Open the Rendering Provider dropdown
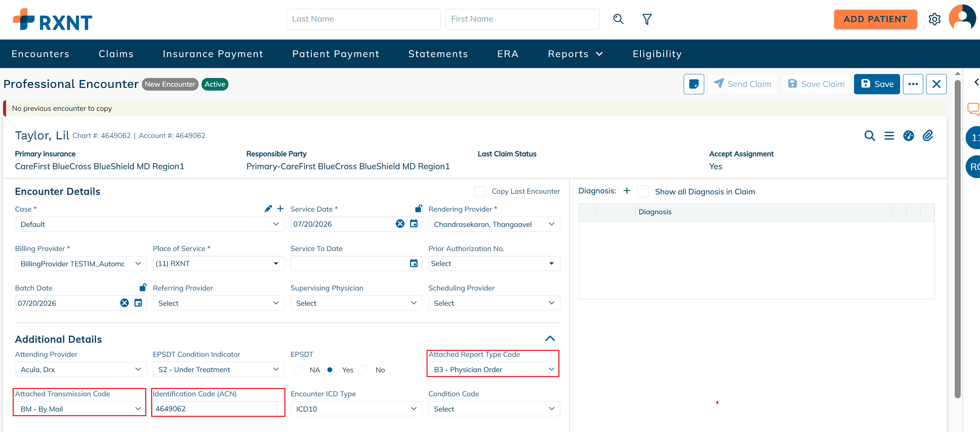 494,224
